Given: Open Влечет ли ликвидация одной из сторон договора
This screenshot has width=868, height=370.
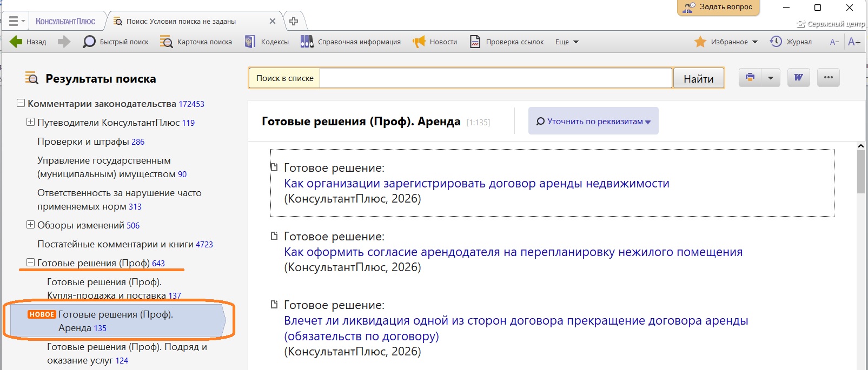Looking at the screenshot, I should 516,328.
